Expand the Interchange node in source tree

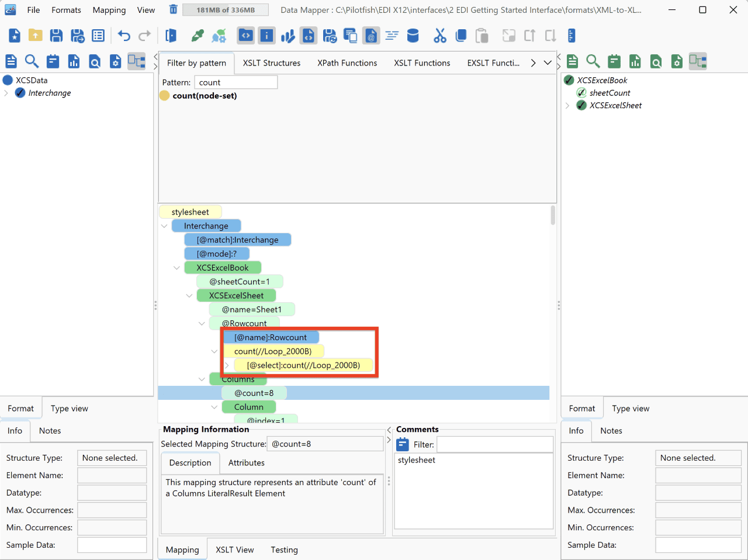click(x=6, y=93)
